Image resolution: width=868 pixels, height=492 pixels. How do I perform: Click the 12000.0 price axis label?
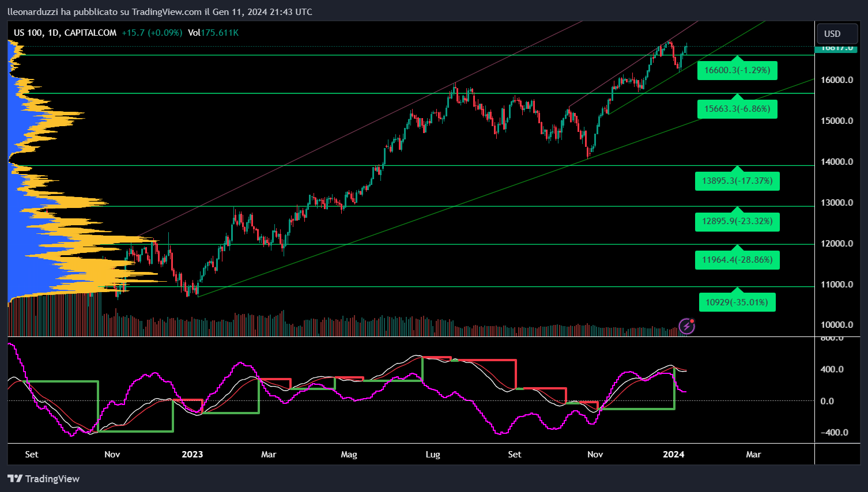[837, 244]
